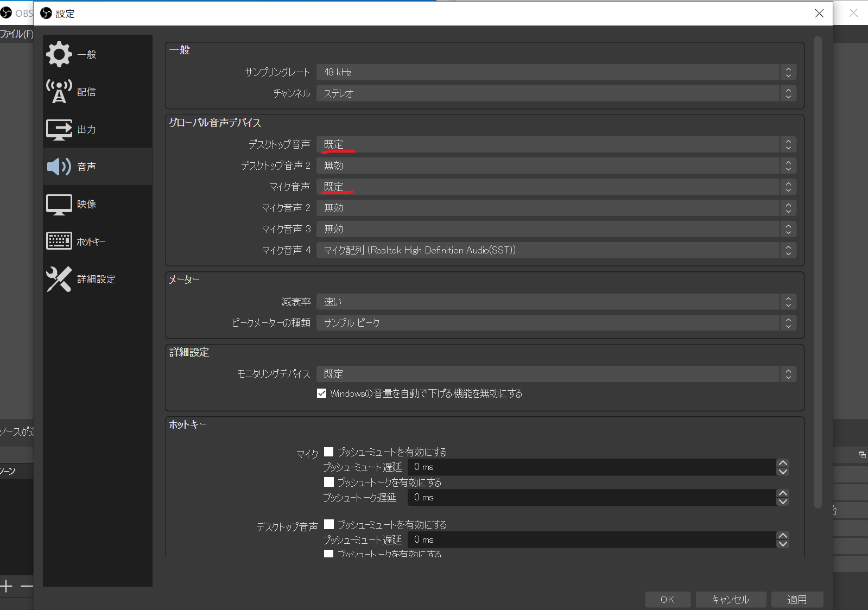Click マイク プッシュトーク遅延 0 ms field
Screen dimensions: 868x610
[x=592, y=498]
